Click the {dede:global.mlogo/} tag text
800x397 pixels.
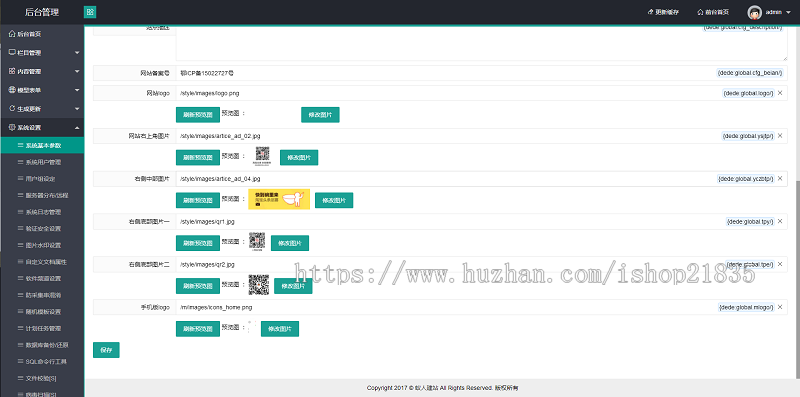click(x=746, y=308)
